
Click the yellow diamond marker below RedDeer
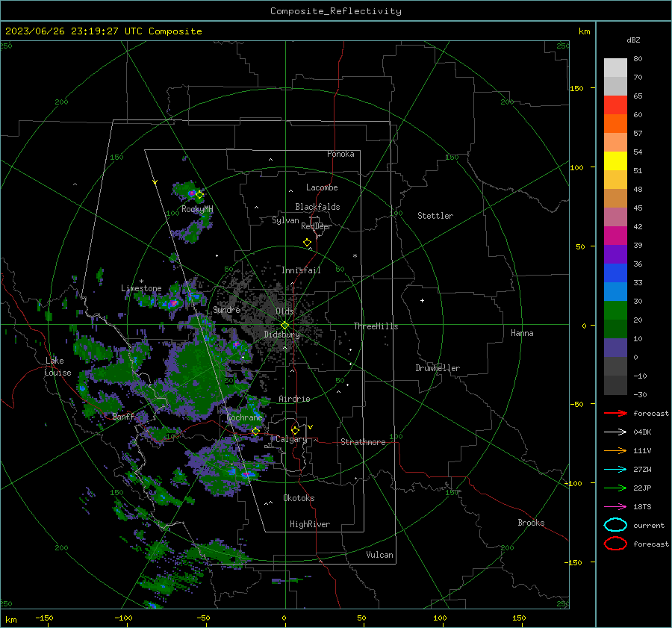(x=307, y=243)
